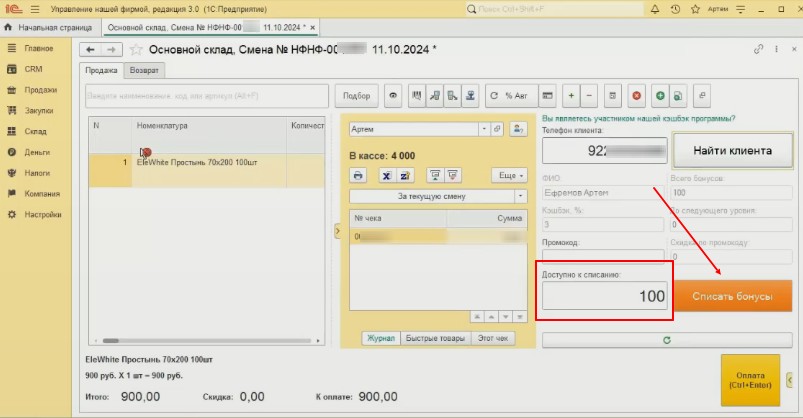The height and width of the screenshot is (418, 803).
Task: Open the form's more options dots
Action: point(776,49)
